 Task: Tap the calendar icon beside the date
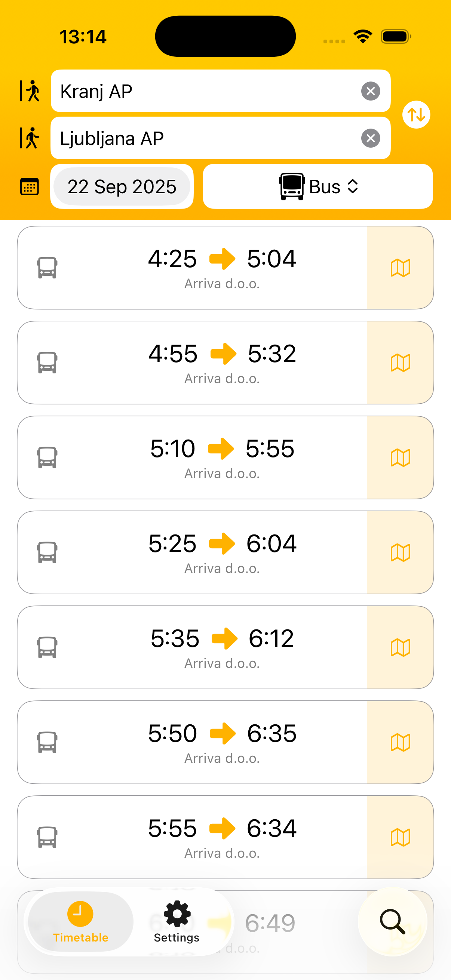[x=29, y=187]
